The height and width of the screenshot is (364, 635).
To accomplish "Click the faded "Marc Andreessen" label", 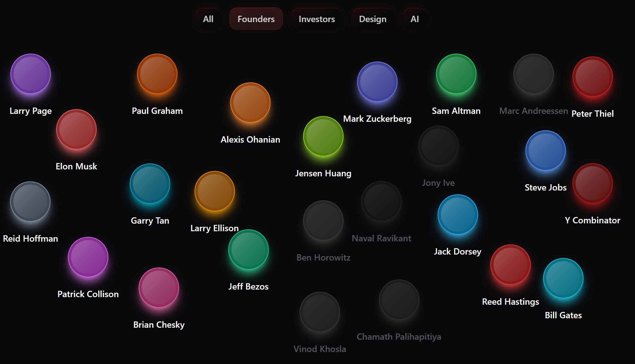I will 534,111.
